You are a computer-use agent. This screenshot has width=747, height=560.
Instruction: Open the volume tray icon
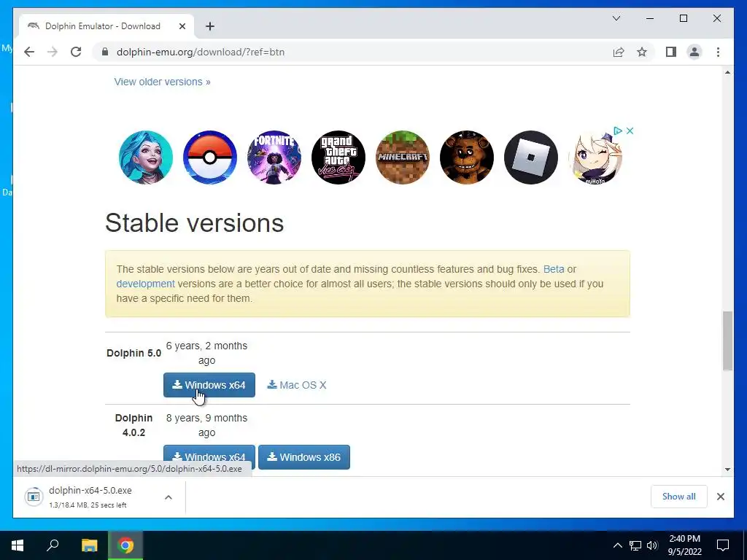[652, 545]
